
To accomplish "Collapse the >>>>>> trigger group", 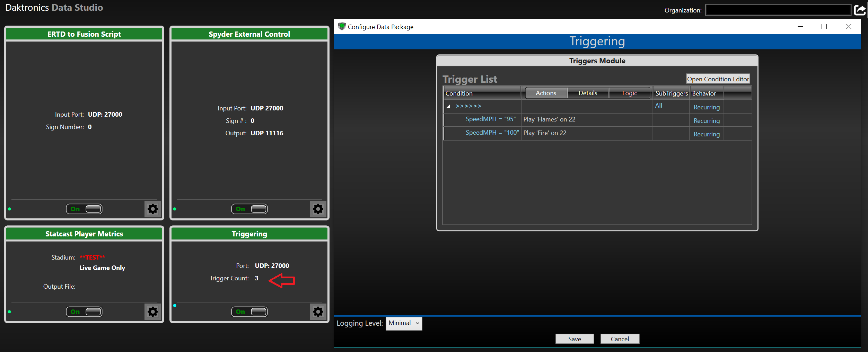I will [x=448, y=107].
